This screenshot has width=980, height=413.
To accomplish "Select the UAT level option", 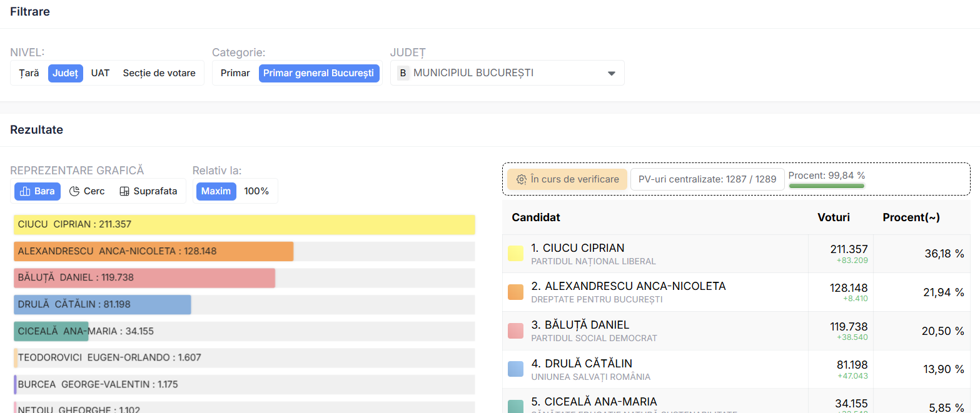I will pos(100,73).
